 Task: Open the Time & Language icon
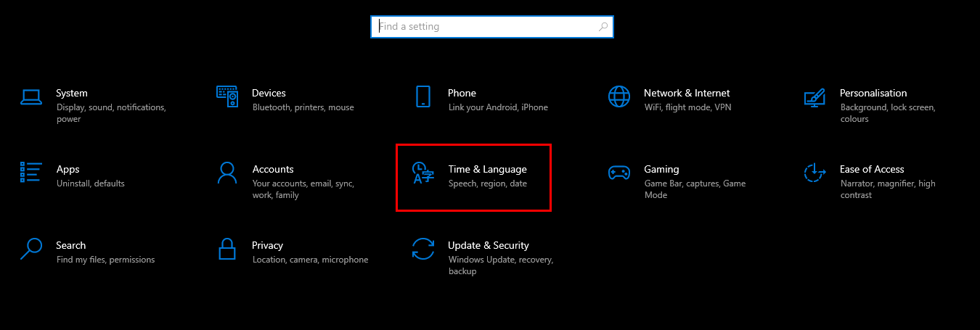(x=423, y=173)
